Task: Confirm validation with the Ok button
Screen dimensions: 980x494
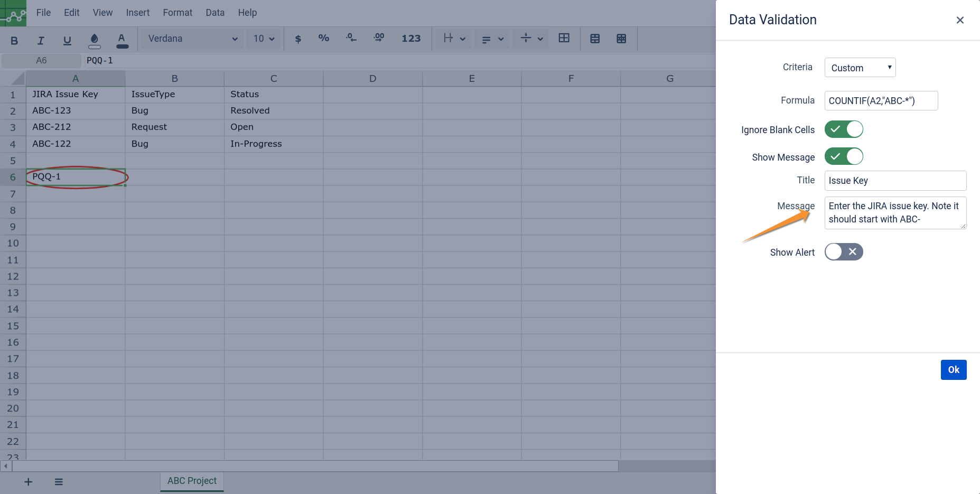Action: click(954, 370)
